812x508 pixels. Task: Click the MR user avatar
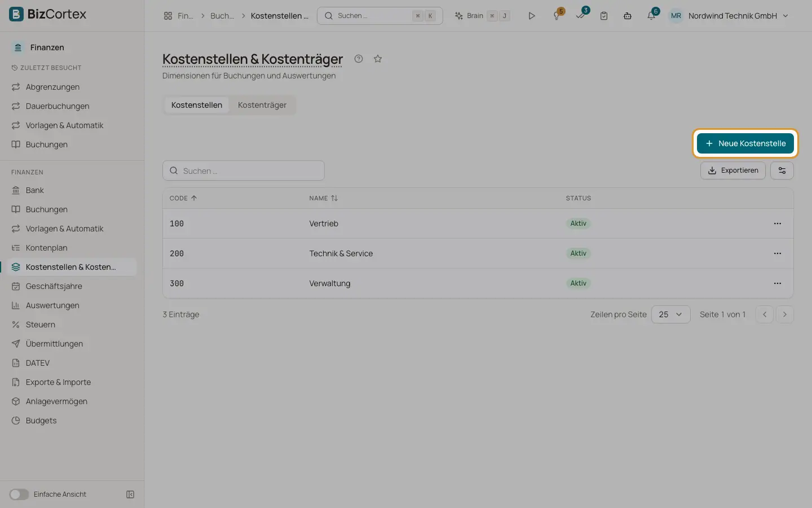(x=676, y=16)
